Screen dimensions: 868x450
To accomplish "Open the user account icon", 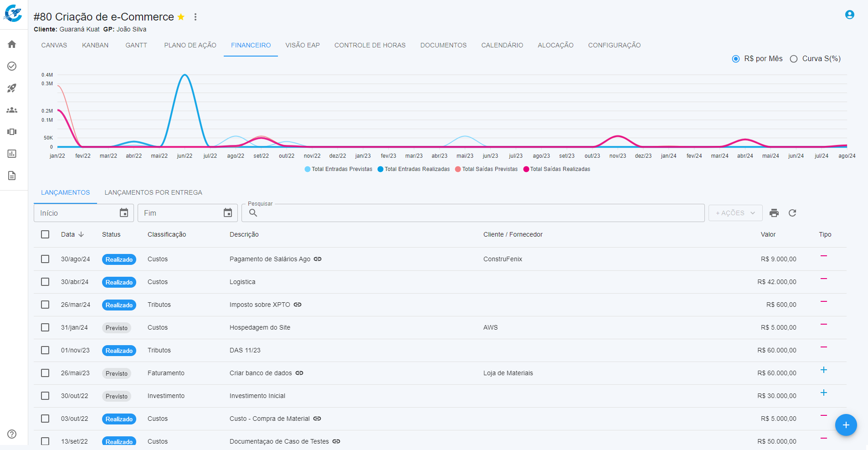I will point(849,15).
